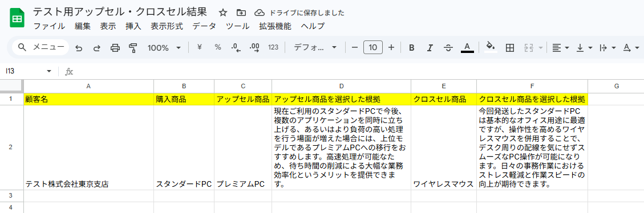Select header cell 顧客名
This screenshot has width=644, height=213.
pos(89,99)
